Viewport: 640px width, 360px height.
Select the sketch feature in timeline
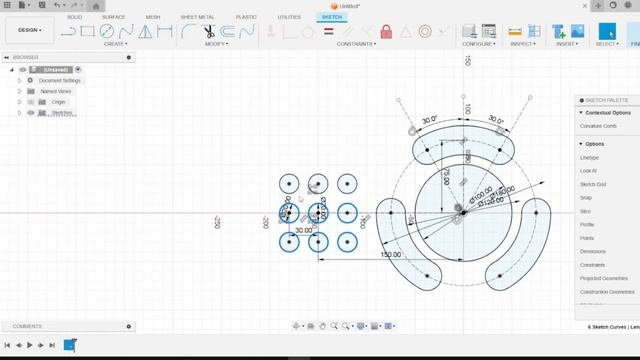[69, 345]
